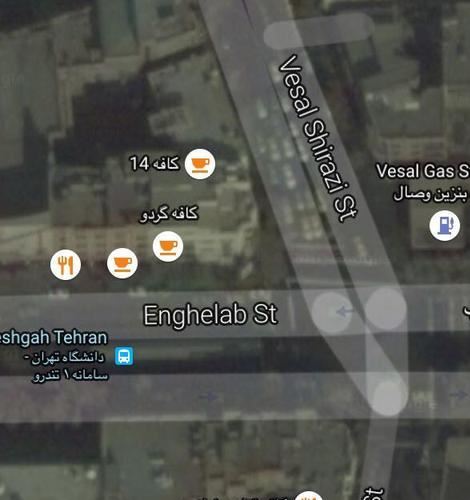Click the کافه گردو place name

[x=169, y=214]
